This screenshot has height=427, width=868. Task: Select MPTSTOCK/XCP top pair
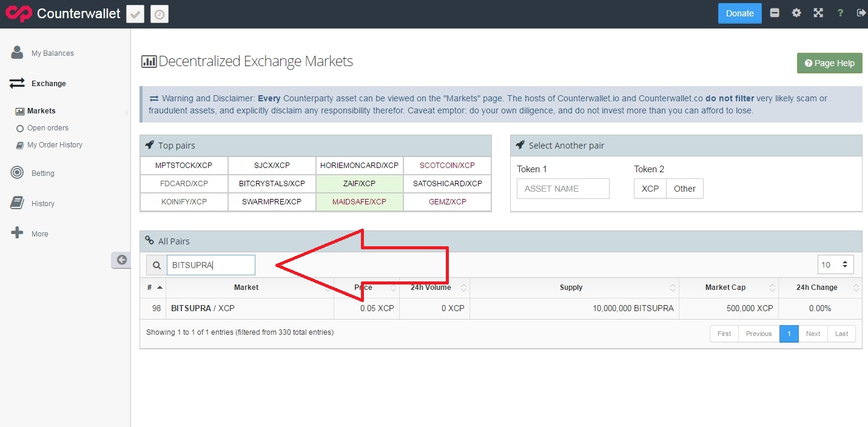click(184, 166)
